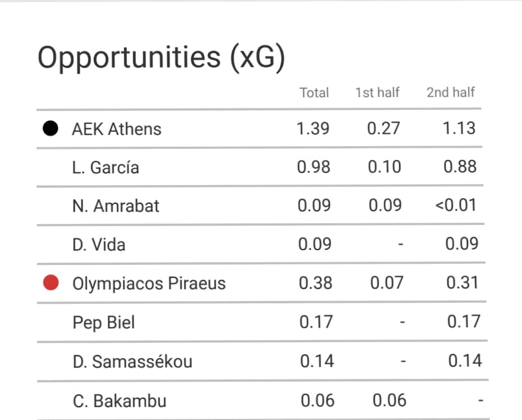Click Olympiacos total xG value 0.38

point(315,283)
